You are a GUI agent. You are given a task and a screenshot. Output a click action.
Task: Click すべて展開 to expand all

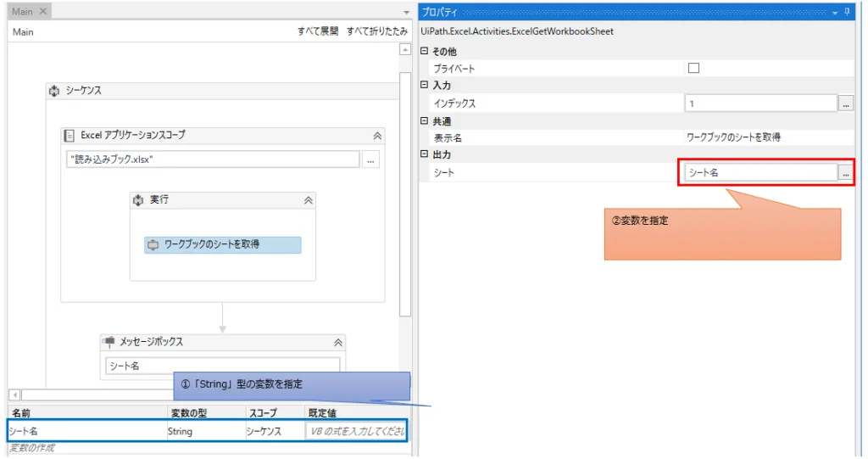(x=318, y=31)
